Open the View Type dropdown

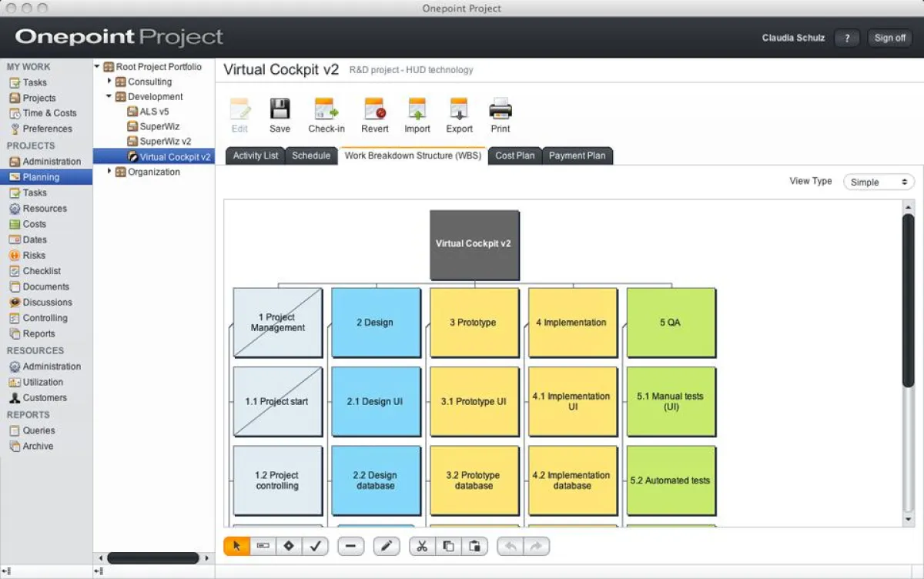click(879, 182)
